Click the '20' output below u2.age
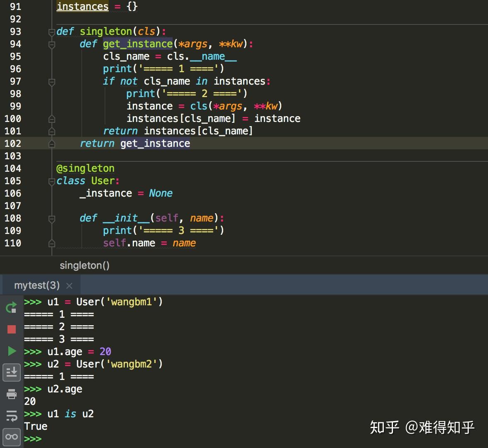Screen dimensions: 488x448 click(x=30, y=402)
